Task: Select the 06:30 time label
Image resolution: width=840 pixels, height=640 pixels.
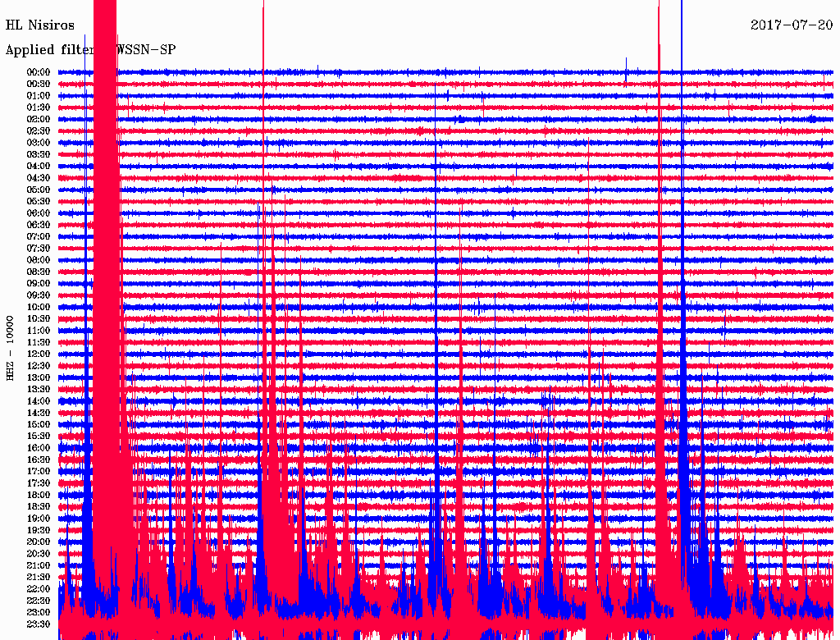Action: point(39,225)
